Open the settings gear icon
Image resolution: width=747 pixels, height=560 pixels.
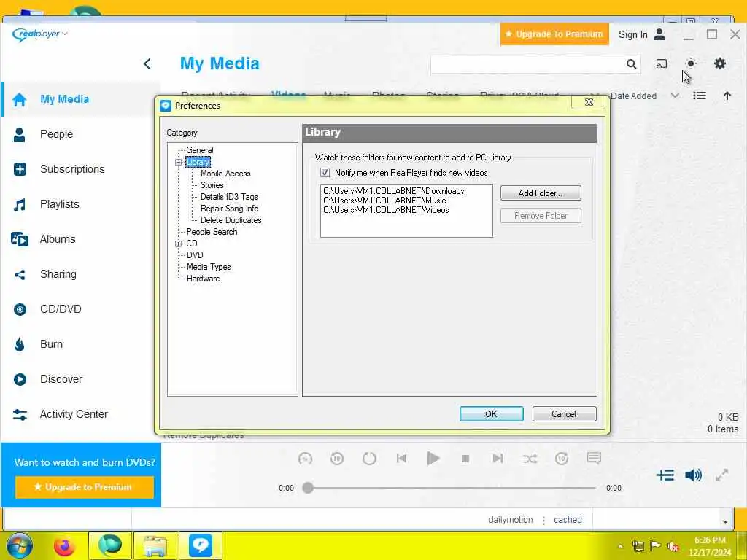pos(720,64)
